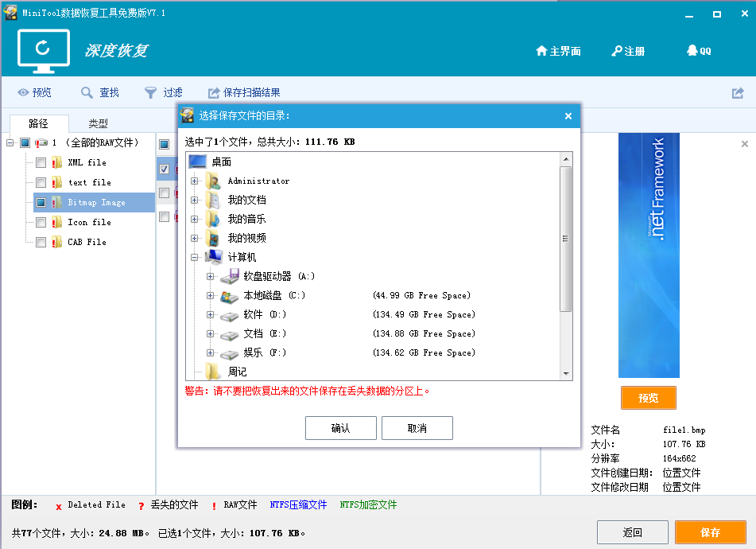Check the text file checkbox
The width and height of the screenshot is (756, 549).
(41, 182)
